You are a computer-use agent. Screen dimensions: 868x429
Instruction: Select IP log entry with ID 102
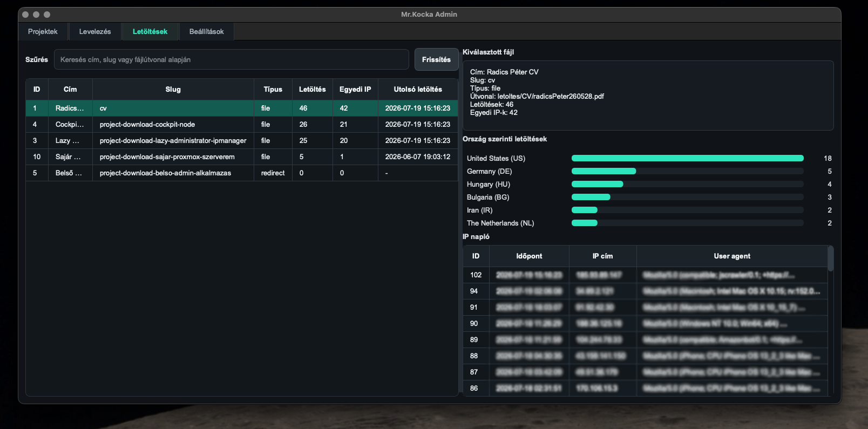coord(645,275)
